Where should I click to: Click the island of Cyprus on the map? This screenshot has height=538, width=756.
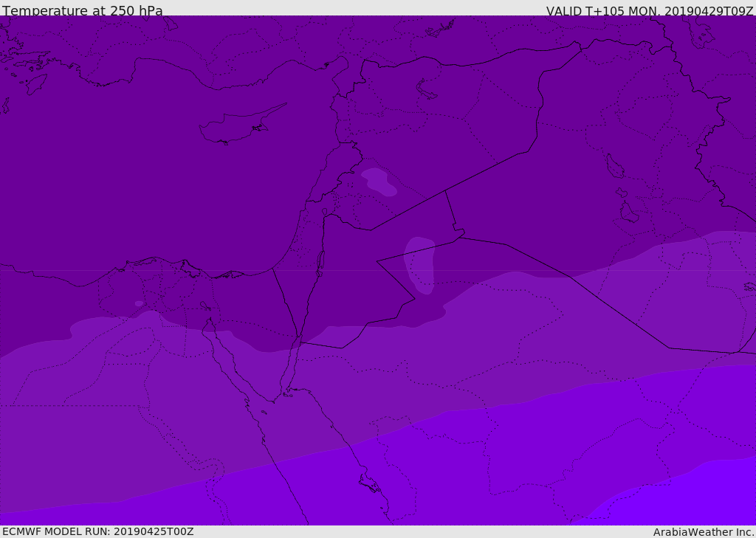pos(241,125)
